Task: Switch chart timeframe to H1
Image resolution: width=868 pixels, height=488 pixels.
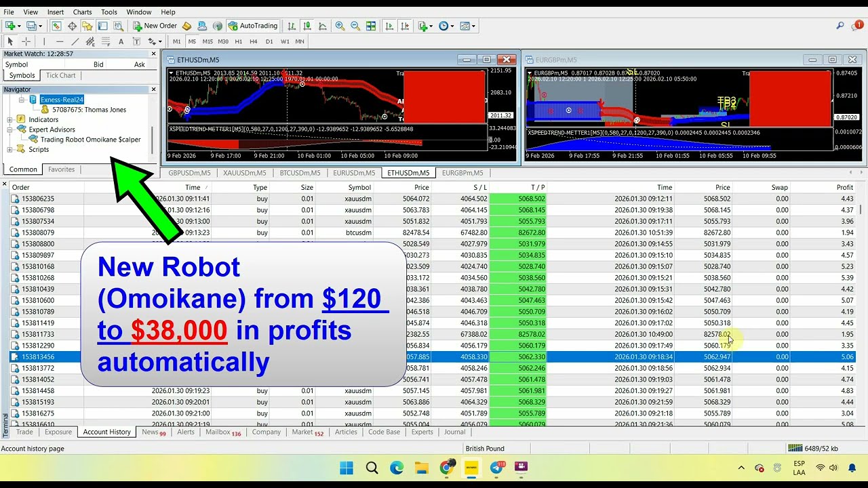Action: (x=239, y=41)
